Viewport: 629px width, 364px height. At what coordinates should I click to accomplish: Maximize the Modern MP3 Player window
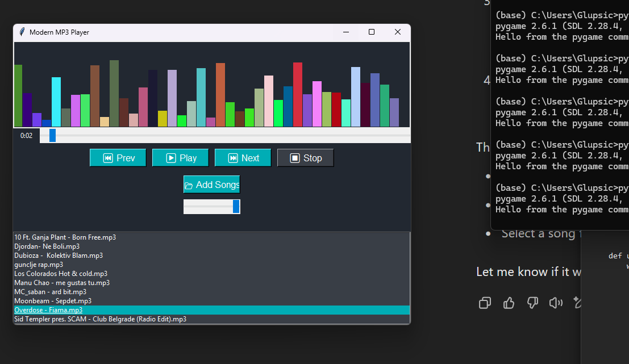372,32
